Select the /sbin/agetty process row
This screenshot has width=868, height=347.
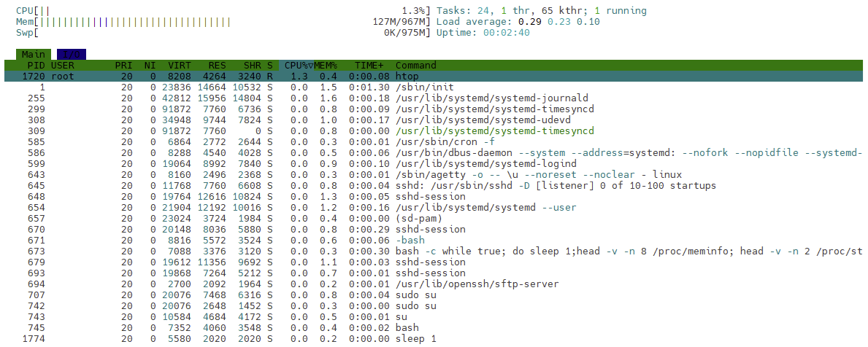434,175
